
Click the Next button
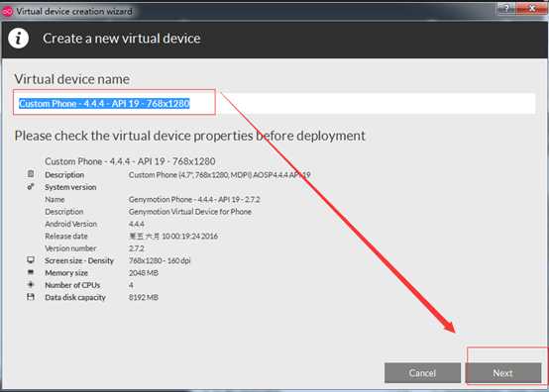coord(503,373)
